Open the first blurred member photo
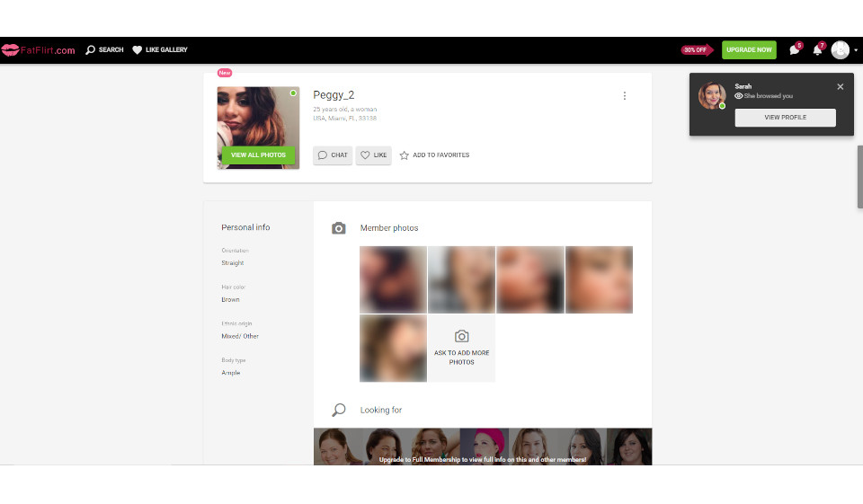863x504 pixels. [393, 279]
